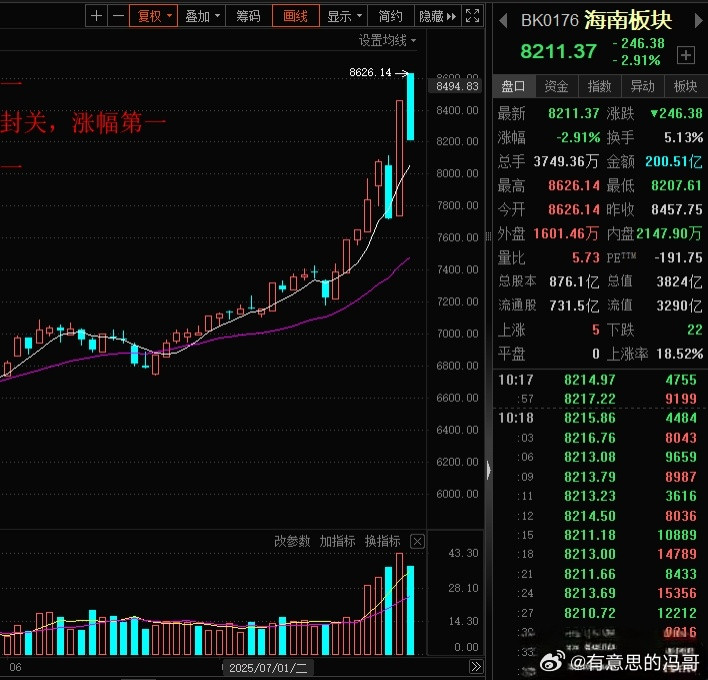
Task: Click the 外盘 value 1601.46万
Action: 566,233
